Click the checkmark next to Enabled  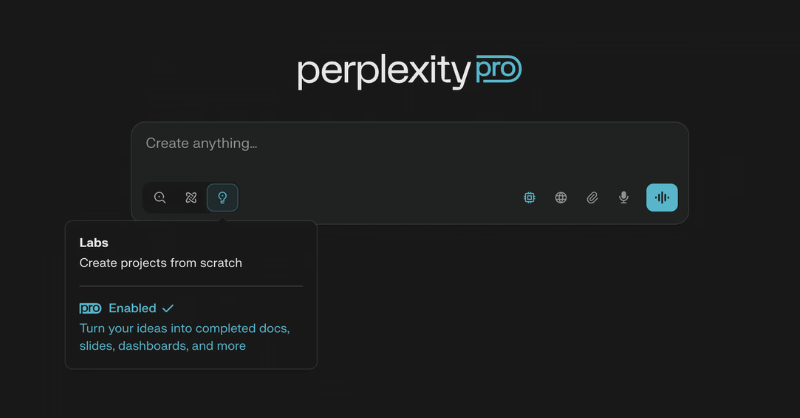coord(168,308)
